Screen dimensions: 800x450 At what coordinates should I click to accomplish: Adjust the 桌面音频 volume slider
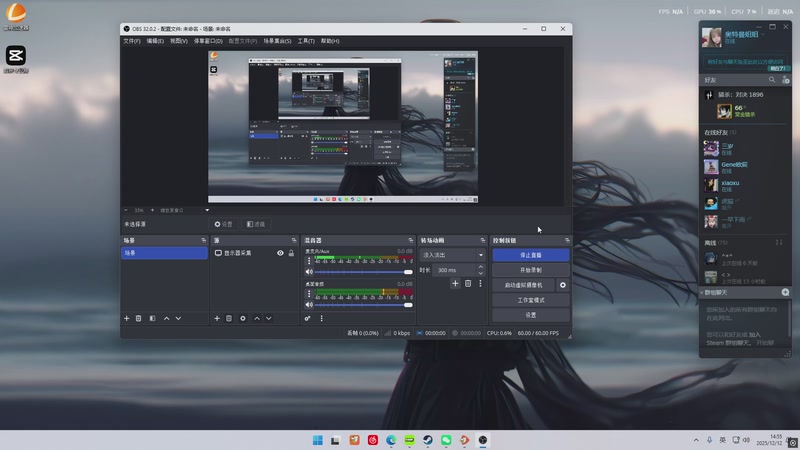coord(361,304)
